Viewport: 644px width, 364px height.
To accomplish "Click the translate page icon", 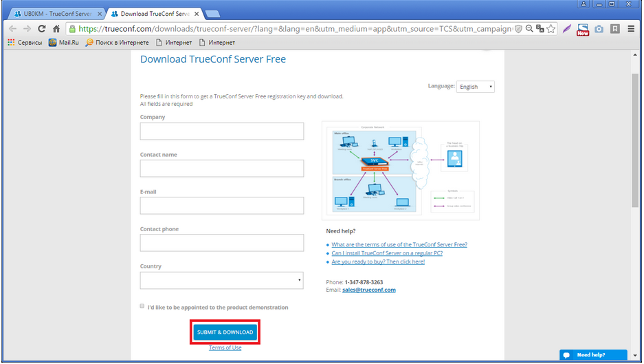I will 540,29.
